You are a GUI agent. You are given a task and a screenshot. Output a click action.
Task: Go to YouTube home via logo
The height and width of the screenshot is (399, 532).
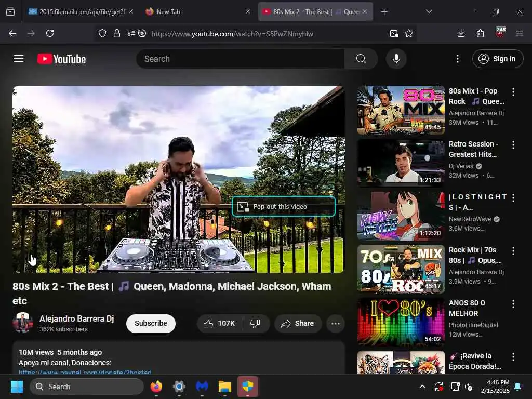tap(61, 59)
